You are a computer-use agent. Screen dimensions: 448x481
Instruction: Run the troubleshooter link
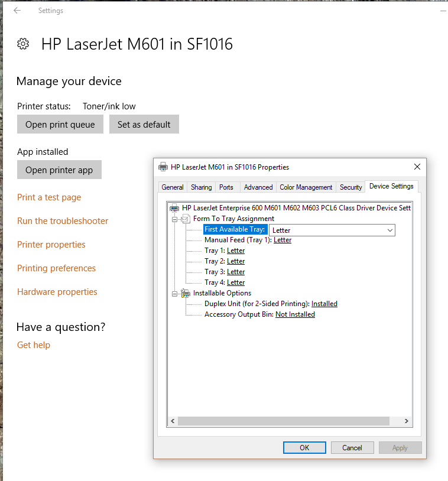[x=63, y=221]
